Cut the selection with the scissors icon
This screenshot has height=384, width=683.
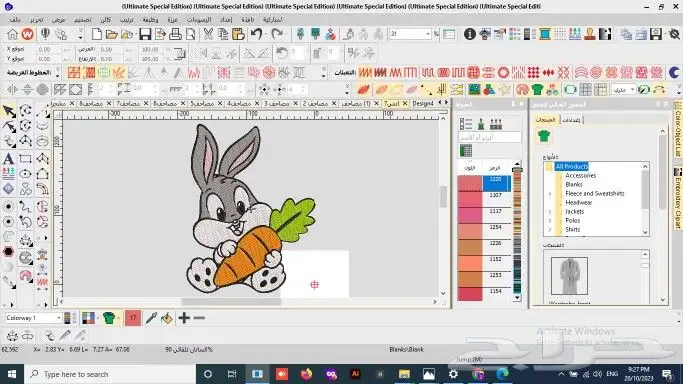point(208,34)
